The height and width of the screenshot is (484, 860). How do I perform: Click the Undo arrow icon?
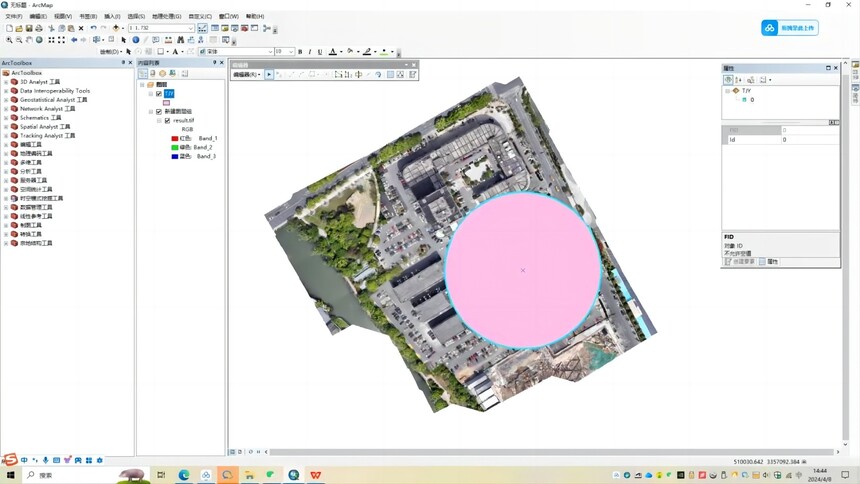click(x=93, y=28)
